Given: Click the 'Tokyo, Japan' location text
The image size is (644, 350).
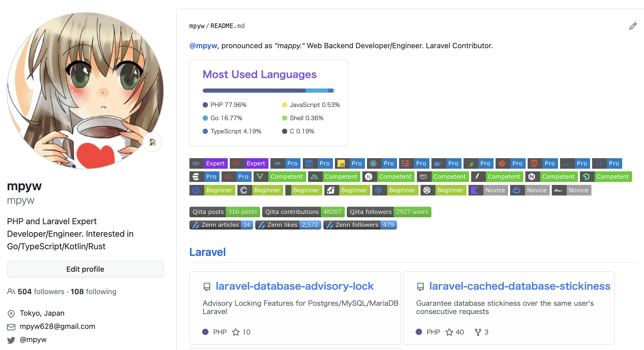Looking at the screenshot, I should (x=42, y=313).
